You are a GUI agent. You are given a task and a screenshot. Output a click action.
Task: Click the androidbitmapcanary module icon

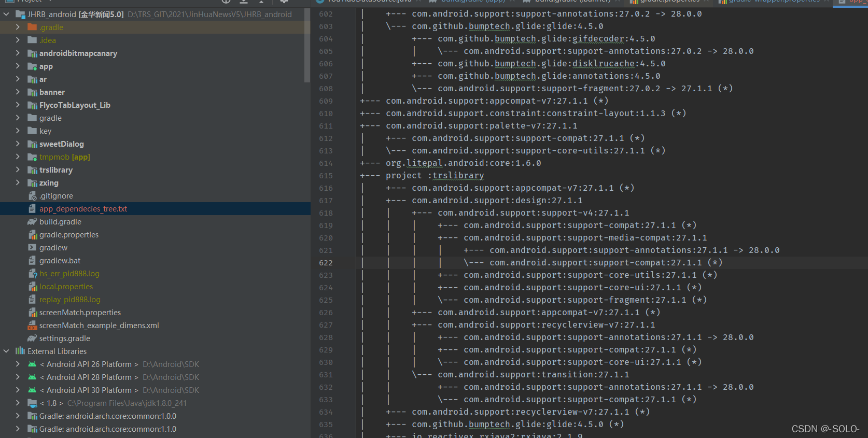tap(32, 53)
